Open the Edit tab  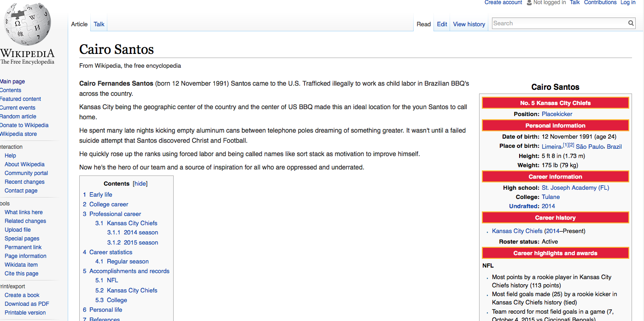(442, 24)
